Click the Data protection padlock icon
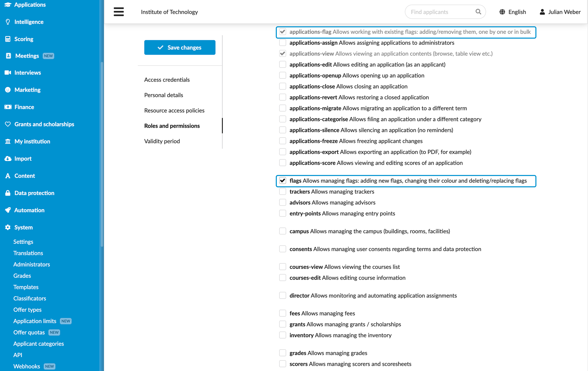 point(8,193)
